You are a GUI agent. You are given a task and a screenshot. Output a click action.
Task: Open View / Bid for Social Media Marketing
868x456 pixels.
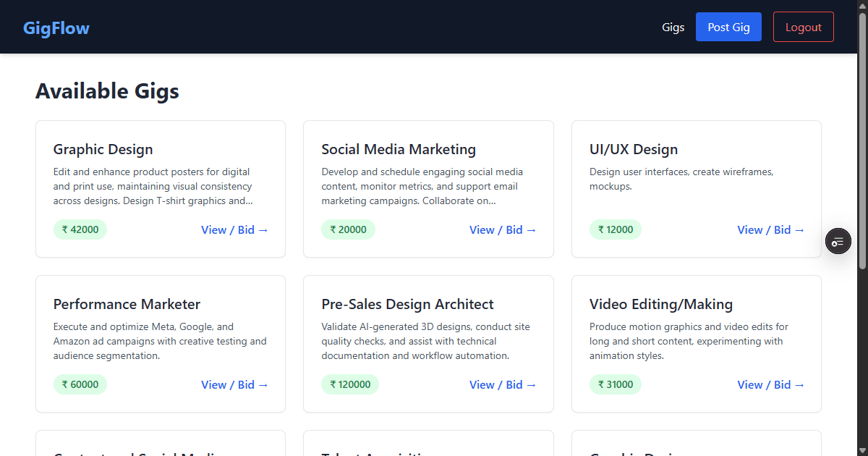[x=503, y=229]
